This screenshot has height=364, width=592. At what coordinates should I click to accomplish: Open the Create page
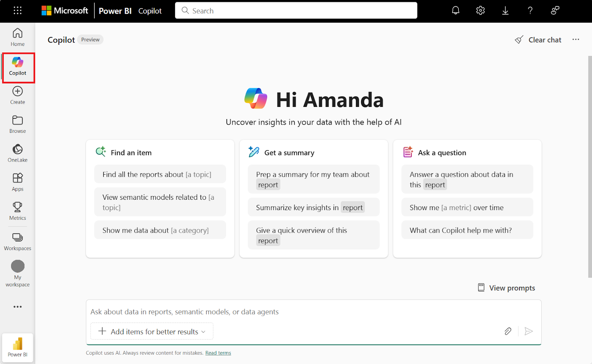pyautogui.click(x=17, y=95)
